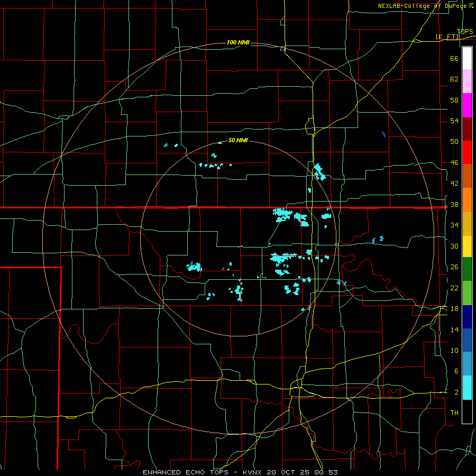Click the TH label on the scale
This screenshot has width=476, height=476.
point(454,413)
